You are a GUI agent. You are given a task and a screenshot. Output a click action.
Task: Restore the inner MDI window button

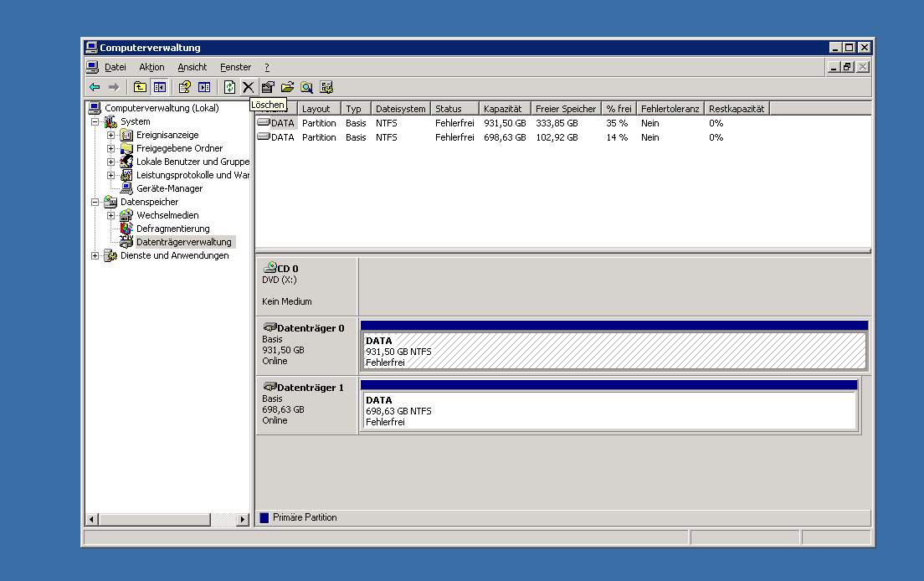pos(847,67)
